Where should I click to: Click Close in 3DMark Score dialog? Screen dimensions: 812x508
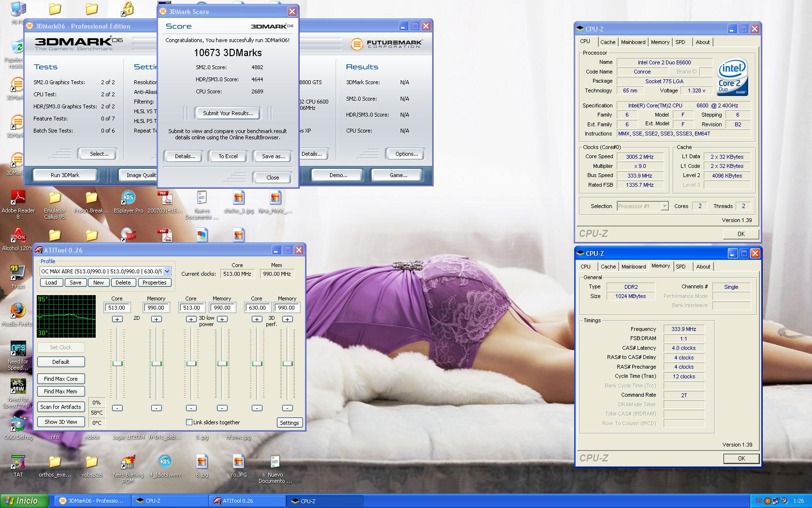[x=273, y=178]
